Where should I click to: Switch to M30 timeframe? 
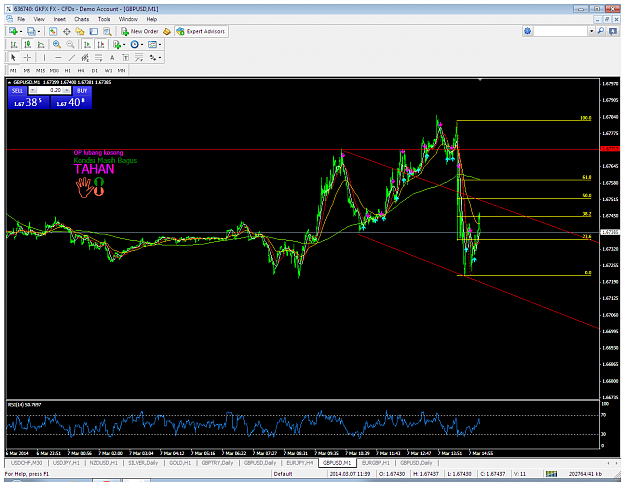(x=54, y=71)
